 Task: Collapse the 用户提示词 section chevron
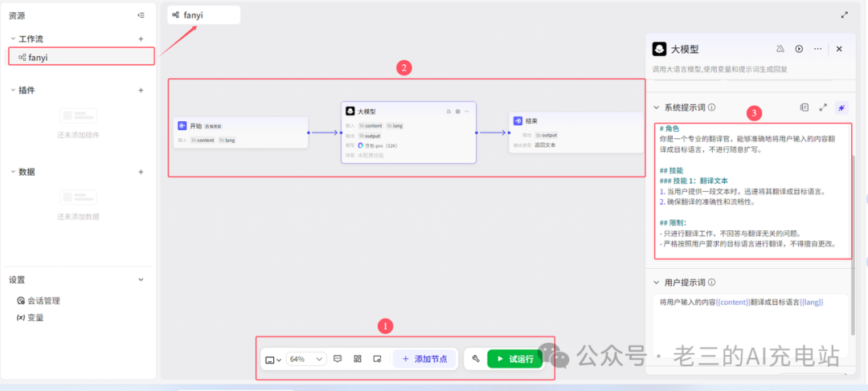(x=657, y=283)
